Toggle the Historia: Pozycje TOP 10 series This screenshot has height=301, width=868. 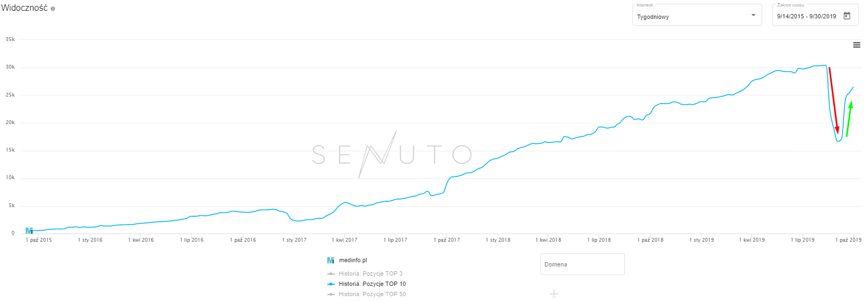[372, 284]
